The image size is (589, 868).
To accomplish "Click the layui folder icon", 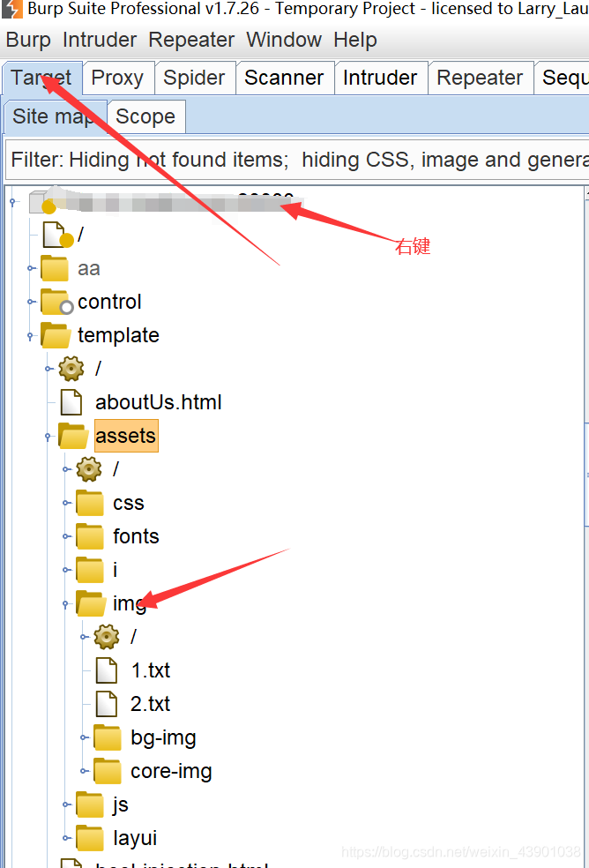I will 90,838.
